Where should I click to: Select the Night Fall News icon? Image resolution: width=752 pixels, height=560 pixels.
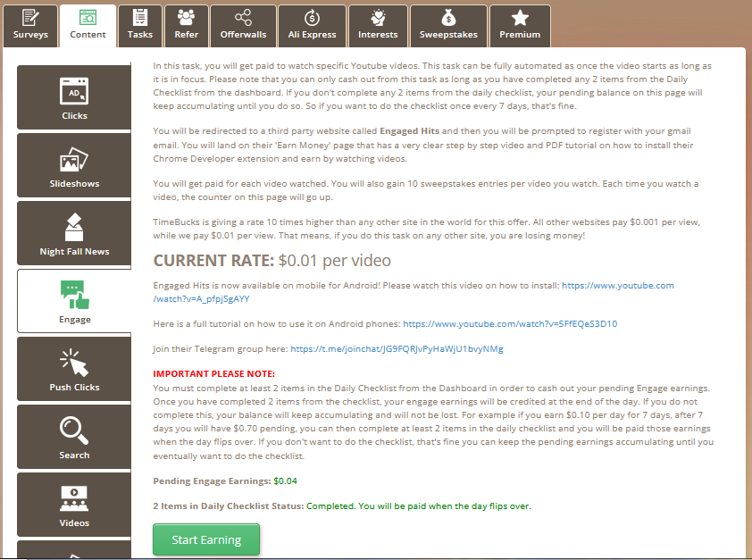[x=74, y=226]
